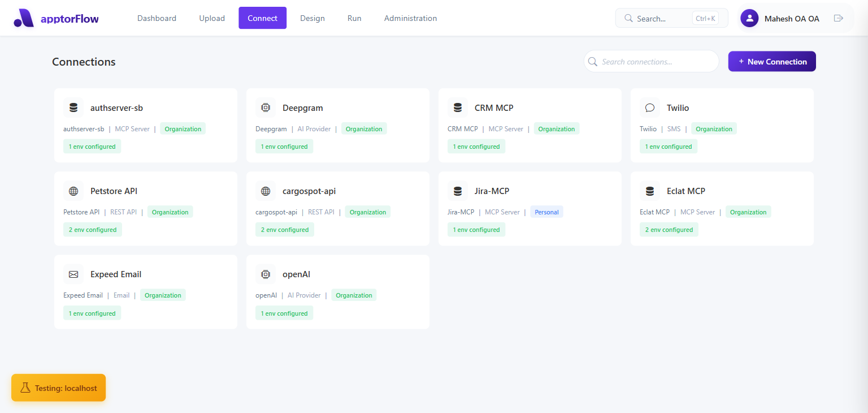
Task: Click the database icon on authserver-sb card
Action: coord(73,107)
